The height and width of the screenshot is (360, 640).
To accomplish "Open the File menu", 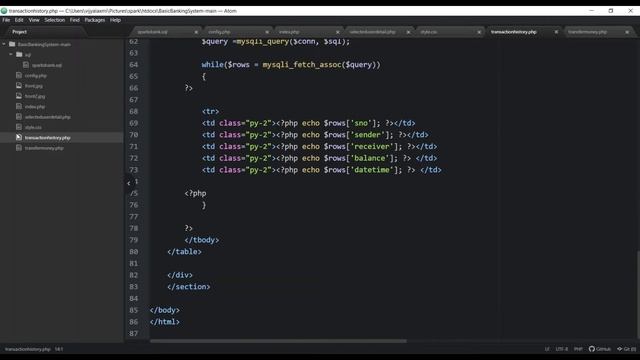I will (6, 20).
